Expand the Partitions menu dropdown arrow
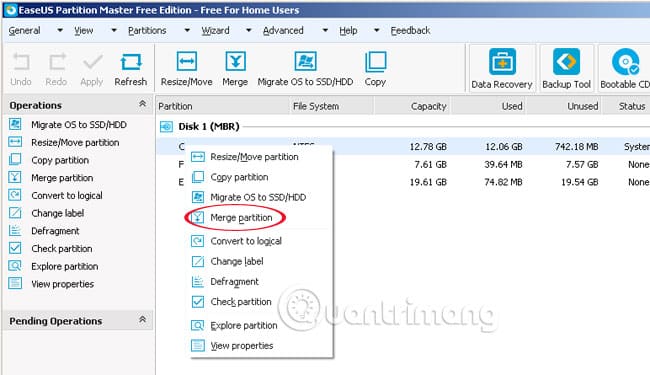The width and height of the screenshot is (650, 375). click(187, 30)
